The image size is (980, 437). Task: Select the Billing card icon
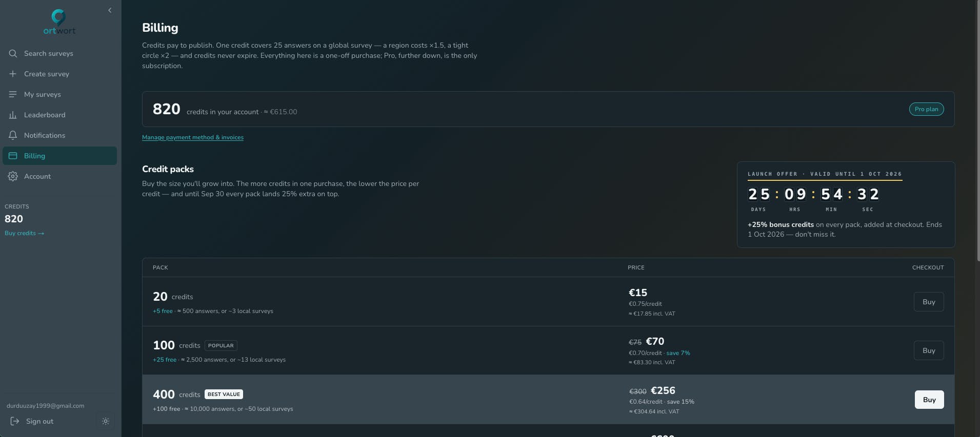(13, 156)
